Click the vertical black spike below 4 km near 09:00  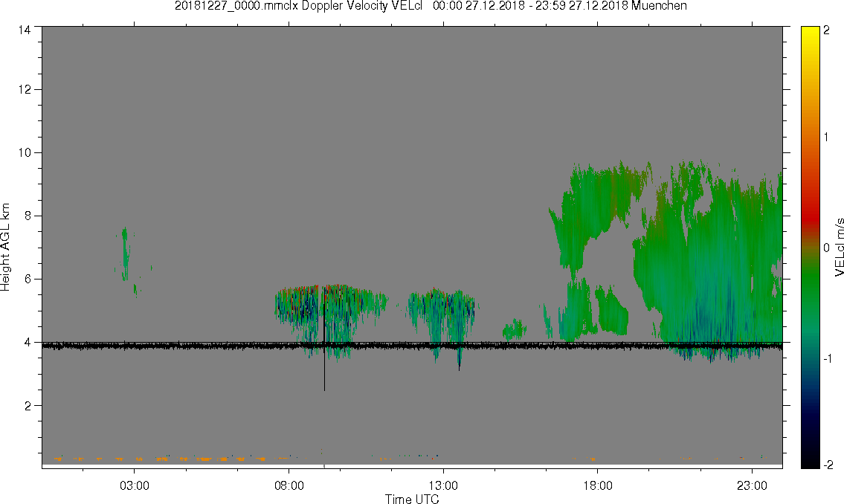coord(324,369)
